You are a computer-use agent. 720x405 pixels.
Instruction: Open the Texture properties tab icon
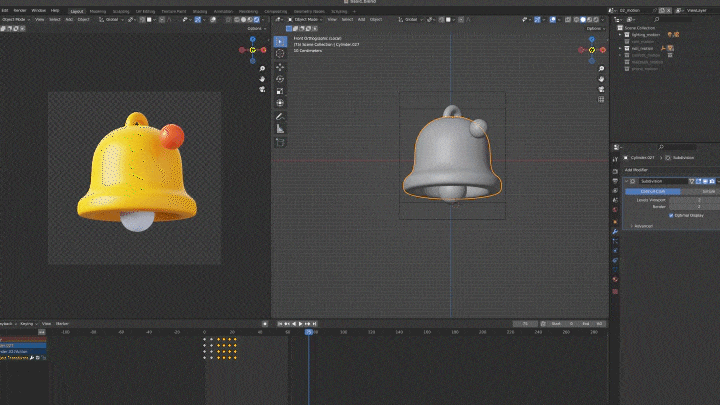pyautogui.click(x=615, y=292)
